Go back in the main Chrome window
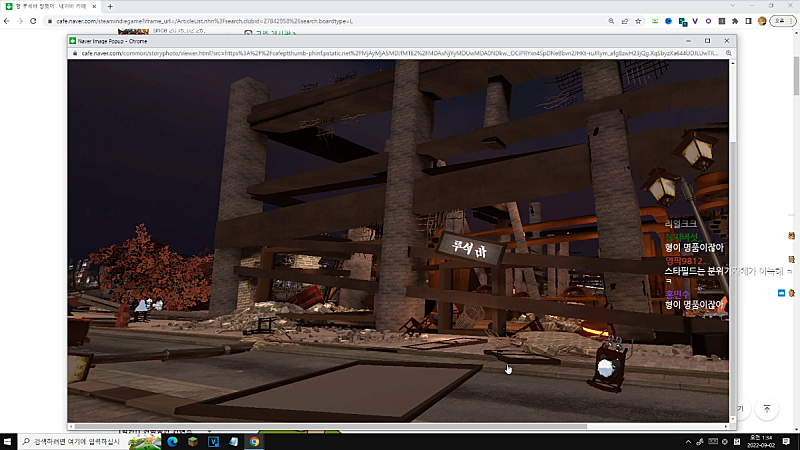This screenshot has width=800, height=450. click(7, 21)
